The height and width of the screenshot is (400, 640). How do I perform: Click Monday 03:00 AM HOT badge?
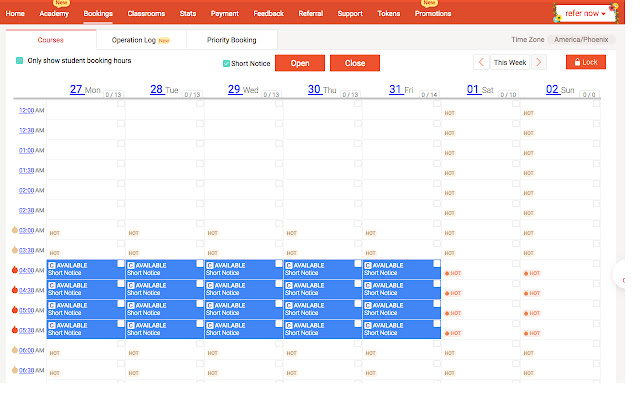coord(55,233)
